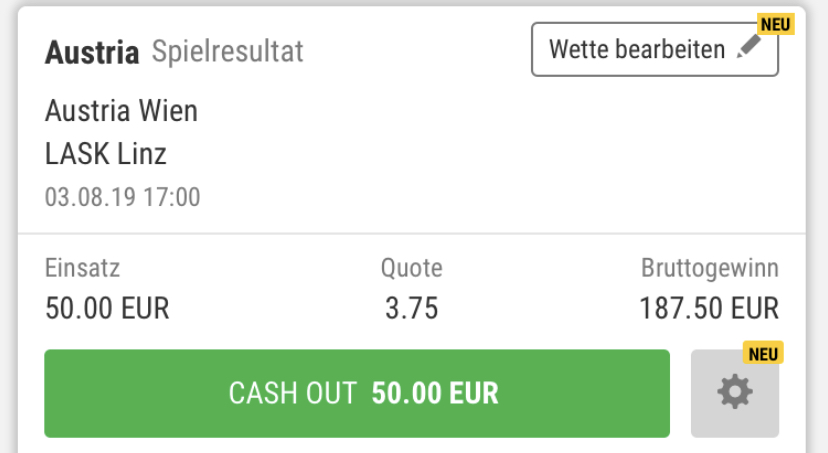Open the gear cash out settings
The image size is (828, 453).
[x=735, y=393]
